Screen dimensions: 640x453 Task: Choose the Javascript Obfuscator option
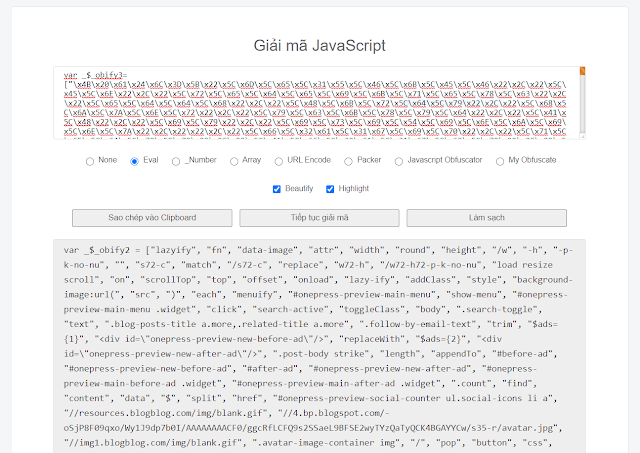[399, 162]
